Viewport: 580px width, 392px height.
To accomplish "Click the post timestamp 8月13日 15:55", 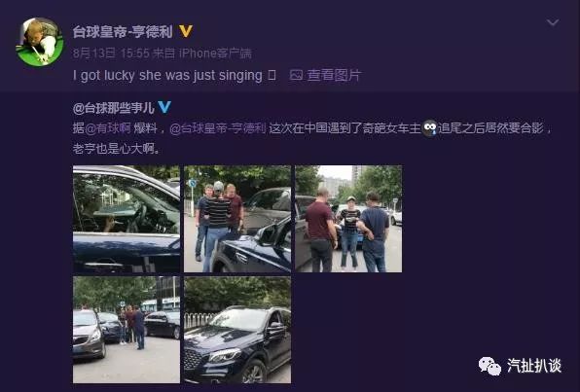I will coord(111,53).
